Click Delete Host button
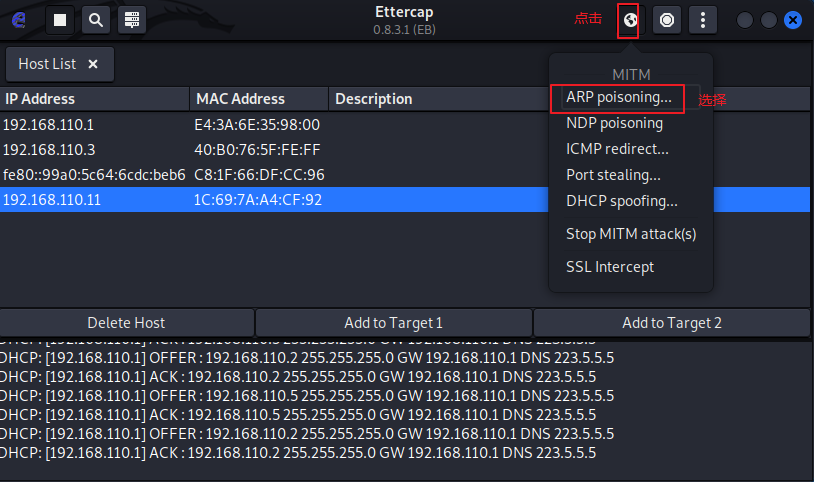 (127, 323)
